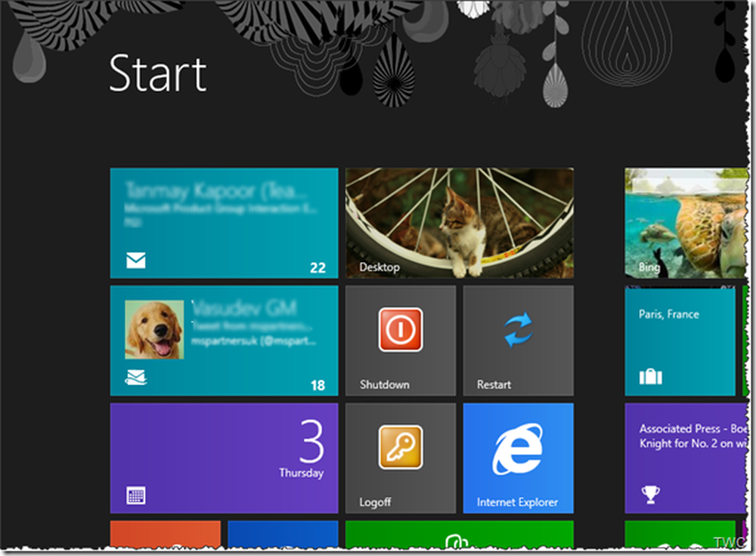Click the blue Restart arrows icon
This screenshot has width=756, height=556.
(519, 330)
